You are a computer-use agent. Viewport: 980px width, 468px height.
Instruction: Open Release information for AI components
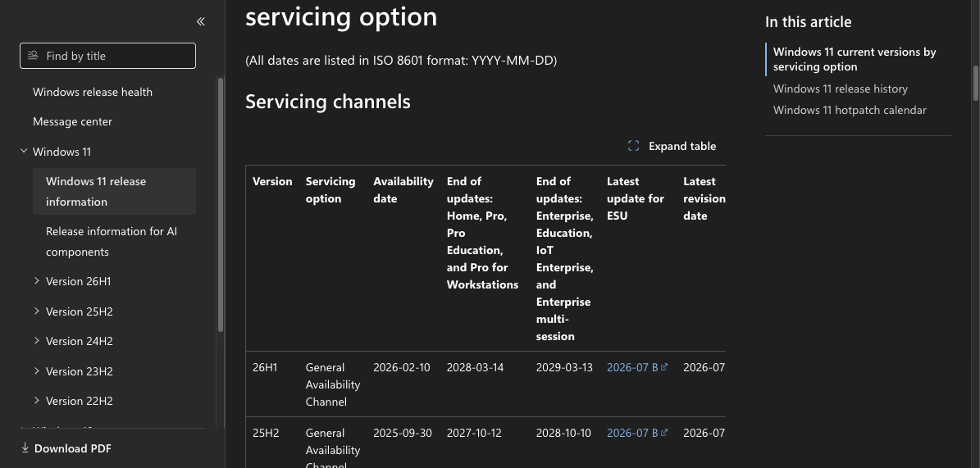pos(112,241)
